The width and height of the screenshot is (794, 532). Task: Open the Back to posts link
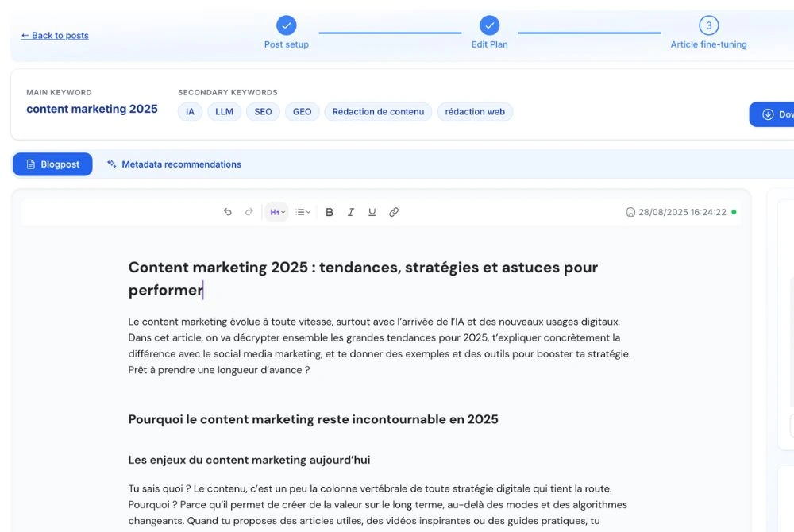pos(54,35)
